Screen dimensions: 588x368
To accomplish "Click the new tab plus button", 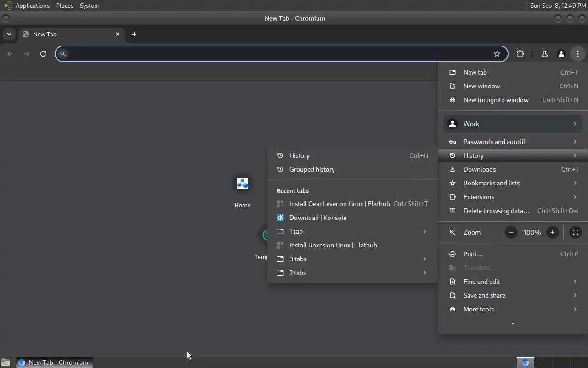I will pyautogui.click(x=134, y=34).
